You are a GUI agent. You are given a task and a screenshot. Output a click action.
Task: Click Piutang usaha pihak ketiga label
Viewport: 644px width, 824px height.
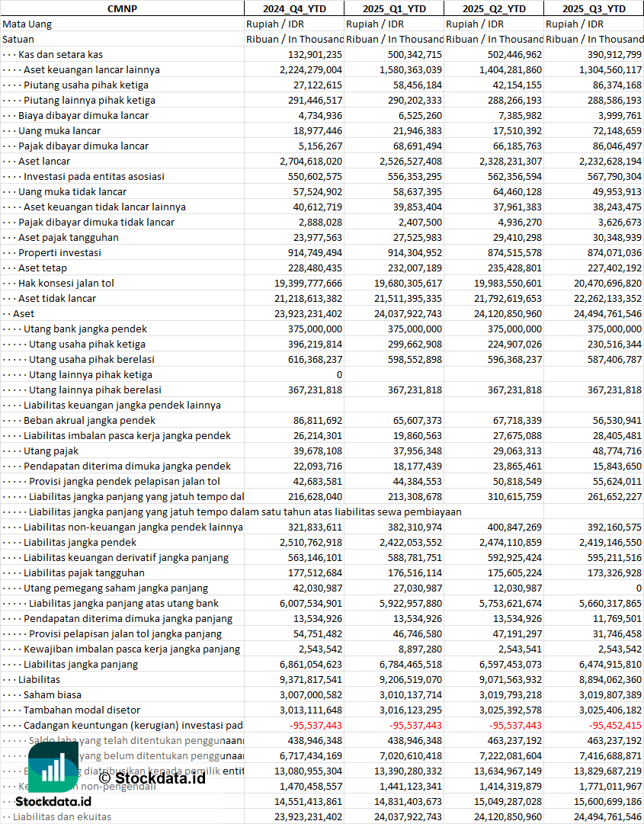point(85,85)
